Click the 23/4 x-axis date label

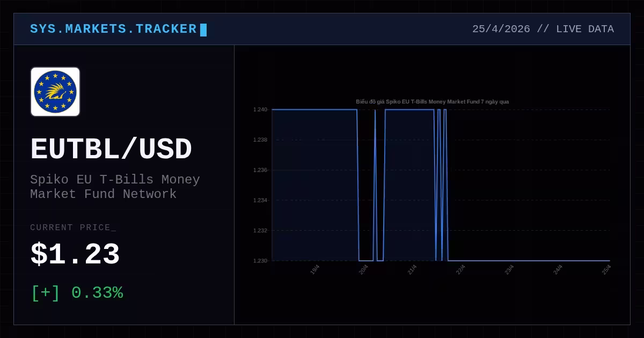pyautogui.click(x=509, y=269)
